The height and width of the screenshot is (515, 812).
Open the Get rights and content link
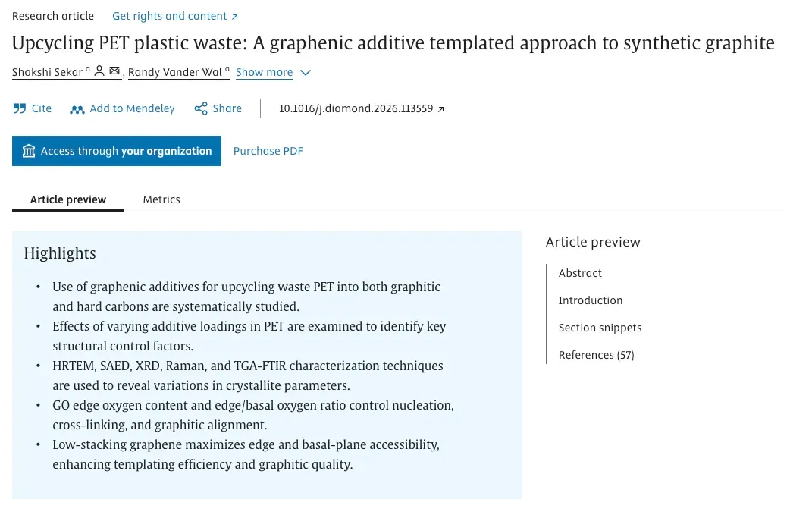170,16
